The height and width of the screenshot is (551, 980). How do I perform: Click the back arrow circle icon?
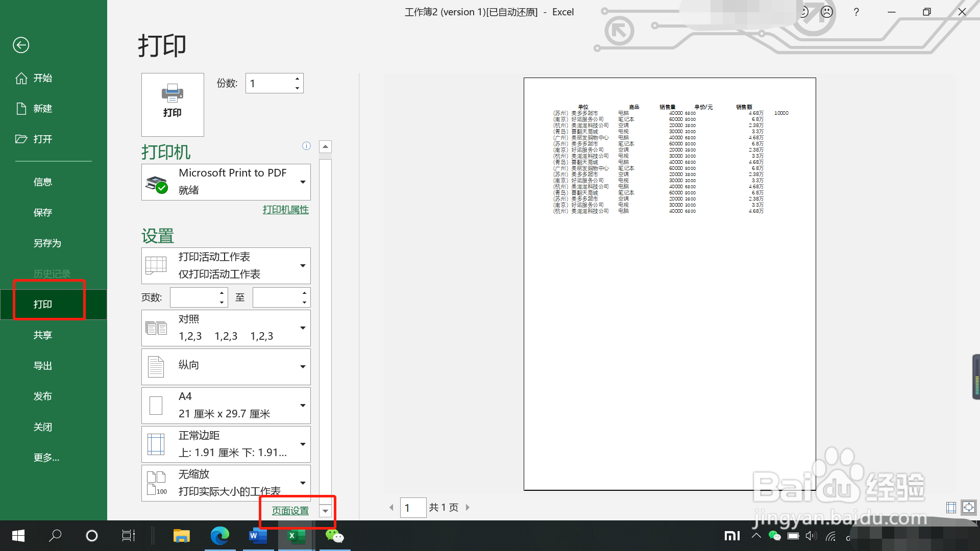(x=21, y=45)
